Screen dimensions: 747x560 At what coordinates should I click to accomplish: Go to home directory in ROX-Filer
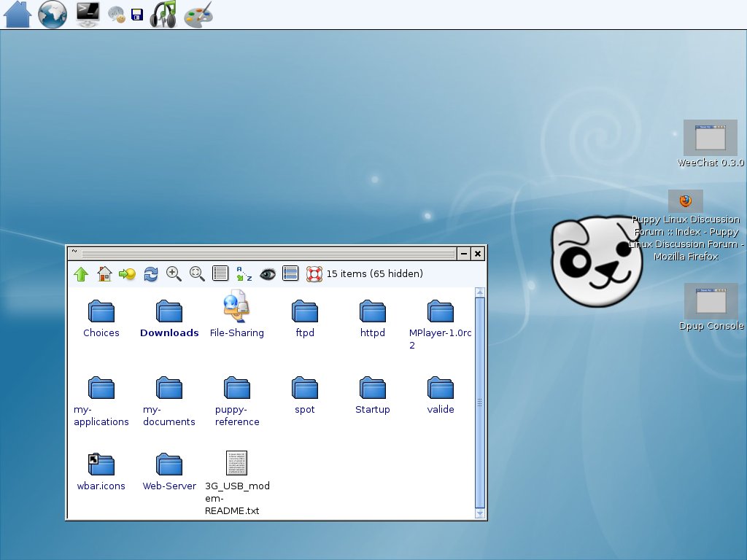104,274
